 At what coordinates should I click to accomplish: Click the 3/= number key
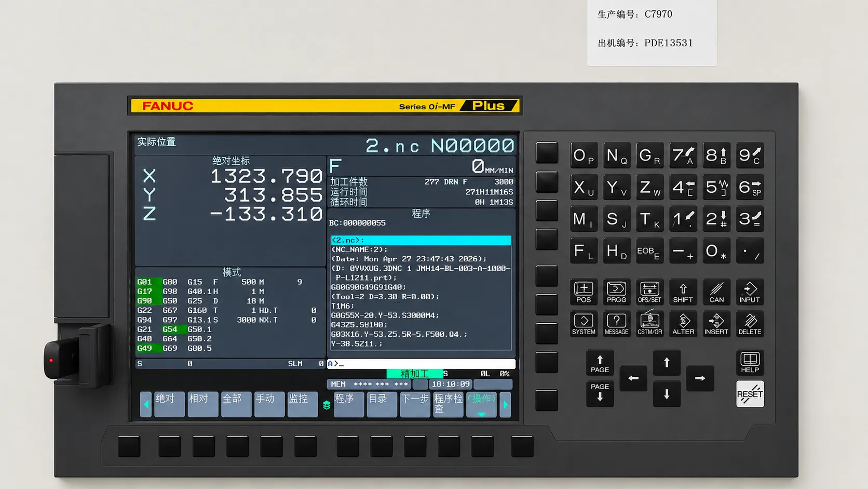[x=750, y=219]
